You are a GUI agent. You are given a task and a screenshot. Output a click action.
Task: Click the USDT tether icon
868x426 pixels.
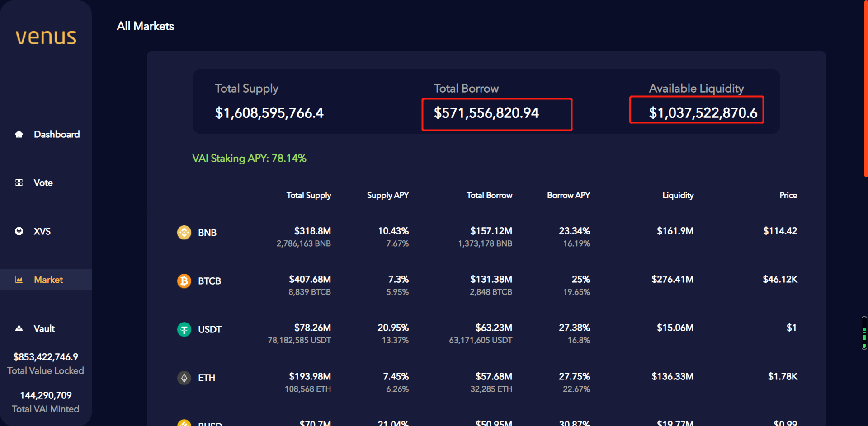pyautogui.click(x=184, y=329)
